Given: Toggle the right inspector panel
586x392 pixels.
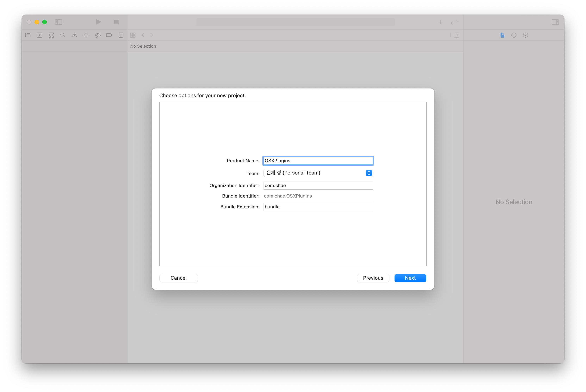Looking at the screenshot, I should [x=555, y=22].
